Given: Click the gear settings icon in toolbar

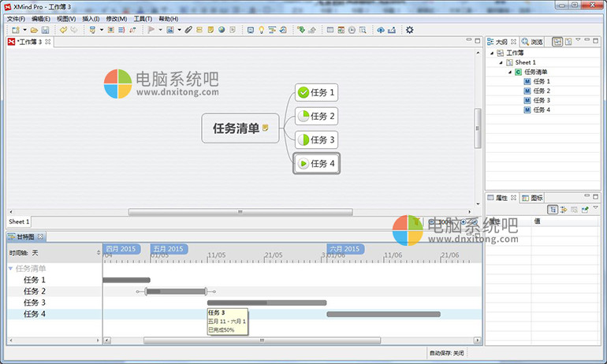Looking at the screenshot, I should coord(409,30).
